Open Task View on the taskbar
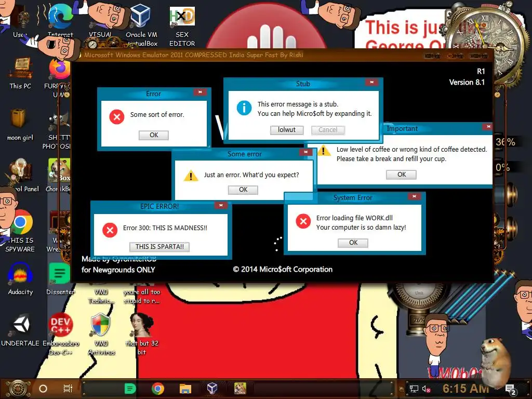 tap(68, 389)
